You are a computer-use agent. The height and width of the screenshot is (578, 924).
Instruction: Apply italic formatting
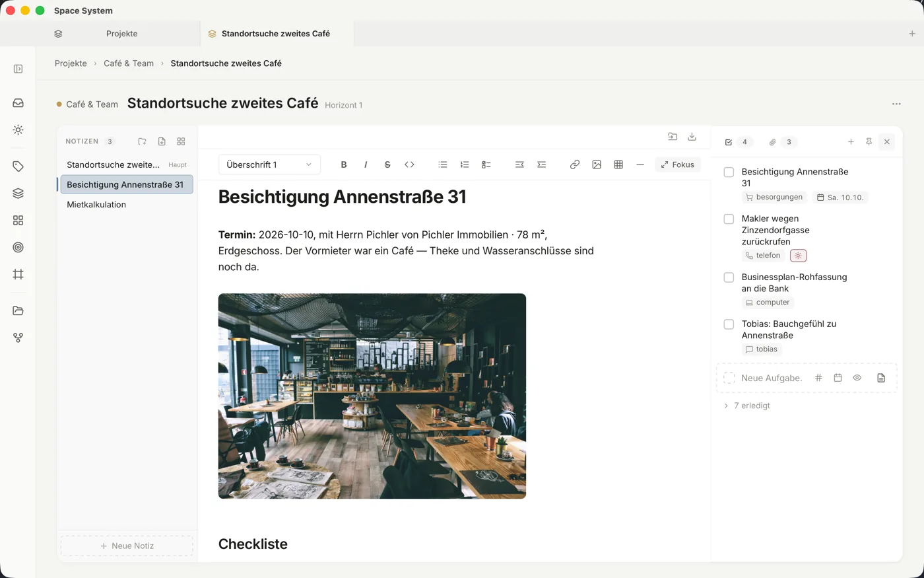tap(366, 164)
